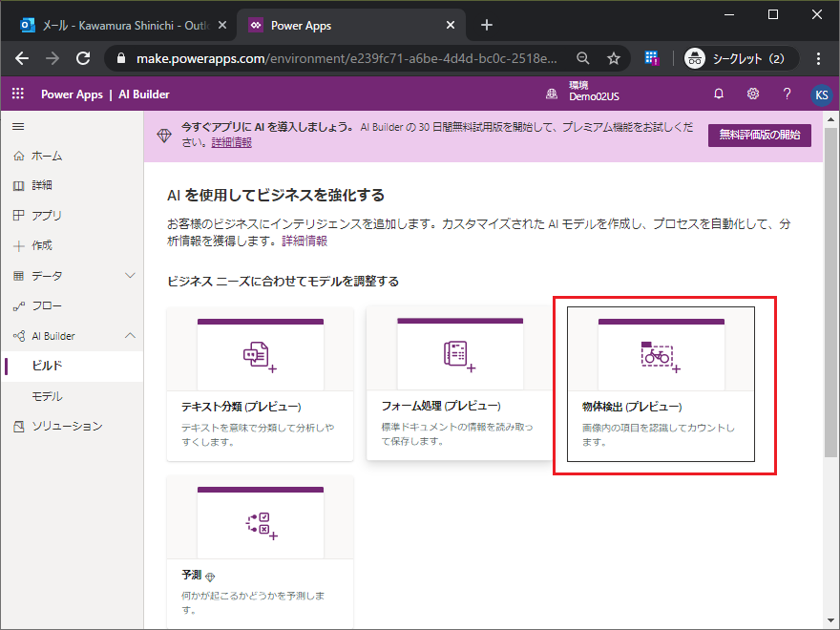Click the site lock icon

121,58
